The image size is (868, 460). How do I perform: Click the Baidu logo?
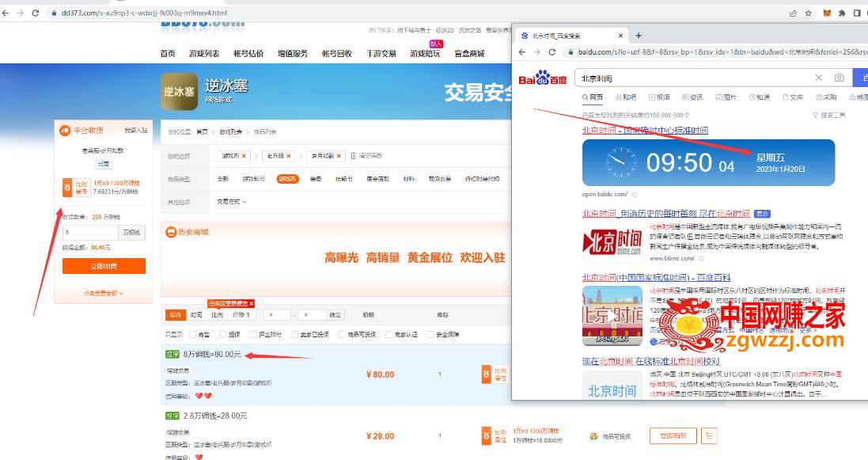coord(543,78)
